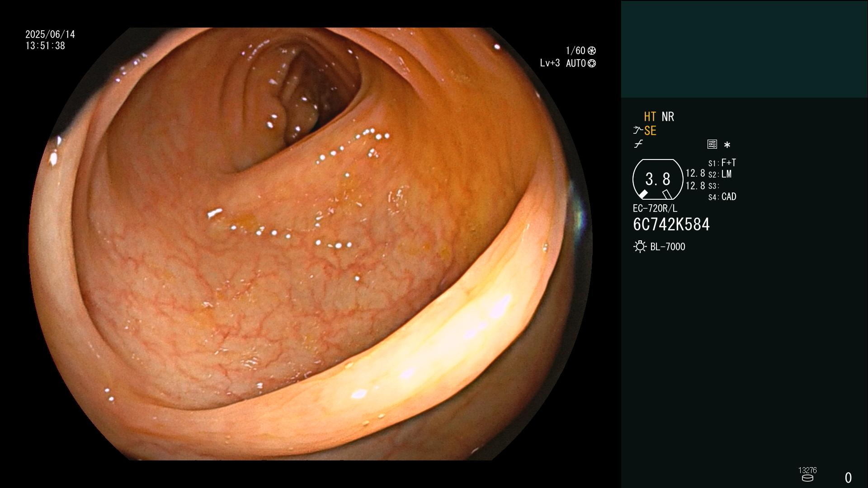868x488 pixels.
Task: Click the date 2025/06/14
Action: pyautogui.click(x=50, y=34)
